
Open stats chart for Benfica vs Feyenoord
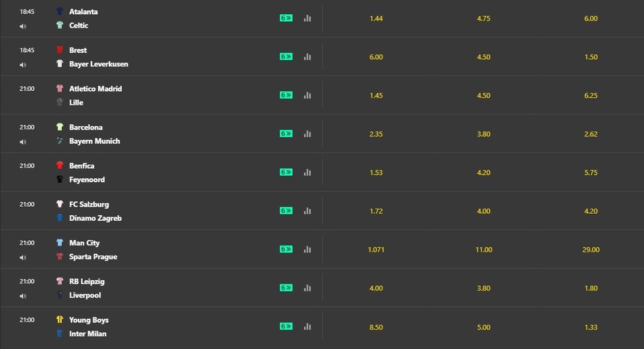coord(307,173)
